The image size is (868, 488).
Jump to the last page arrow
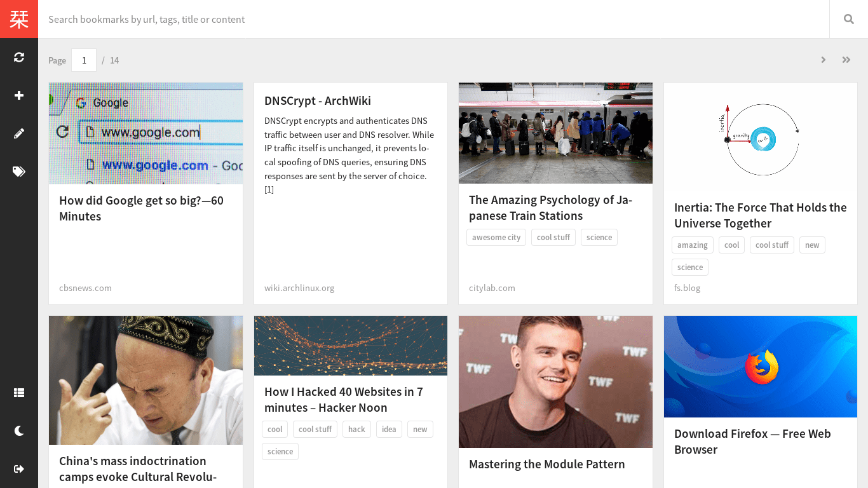click(x=846, y=60)
